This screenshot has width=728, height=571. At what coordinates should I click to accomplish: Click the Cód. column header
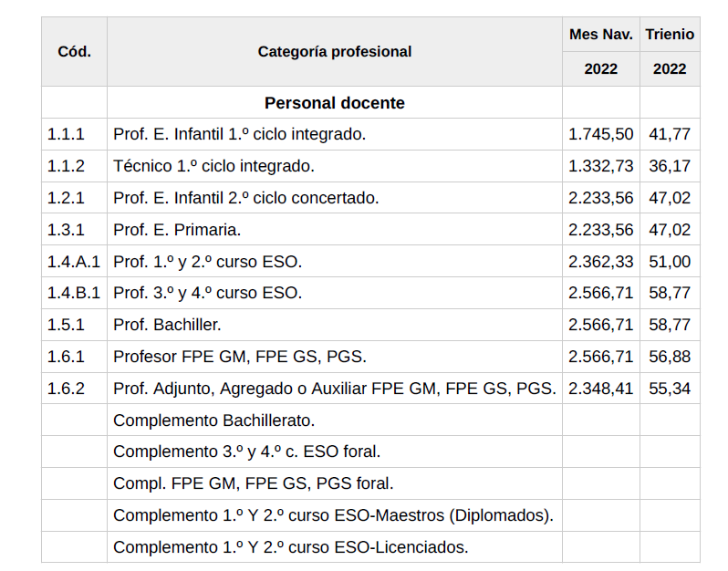tap(74, 52)
